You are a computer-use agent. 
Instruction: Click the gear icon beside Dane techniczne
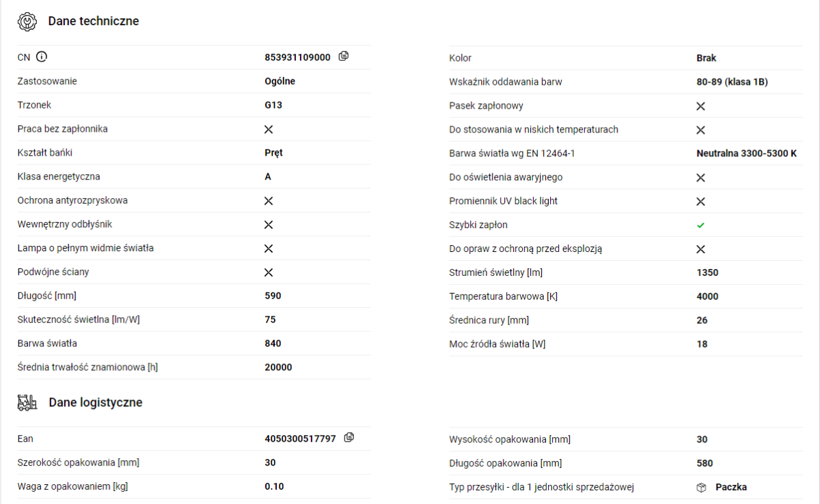click(x=27, y=21)
